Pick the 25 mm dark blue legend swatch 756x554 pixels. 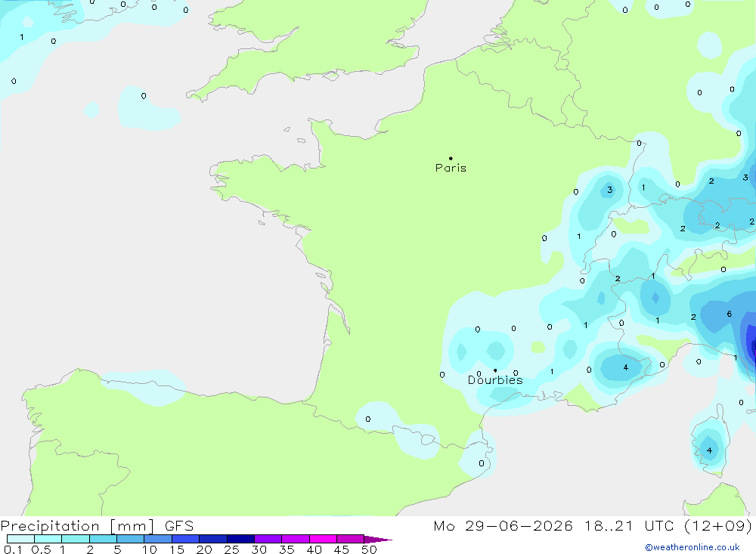click(x=240, y=539)
